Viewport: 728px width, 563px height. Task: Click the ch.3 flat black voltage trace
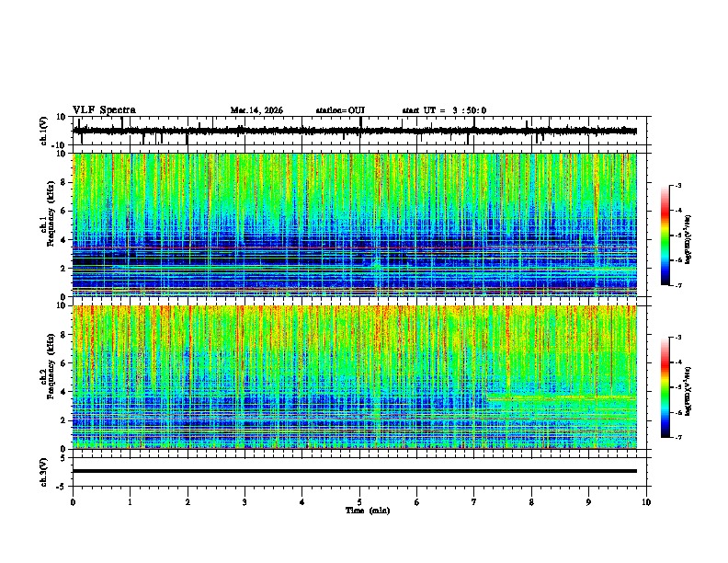pos(355,471)
